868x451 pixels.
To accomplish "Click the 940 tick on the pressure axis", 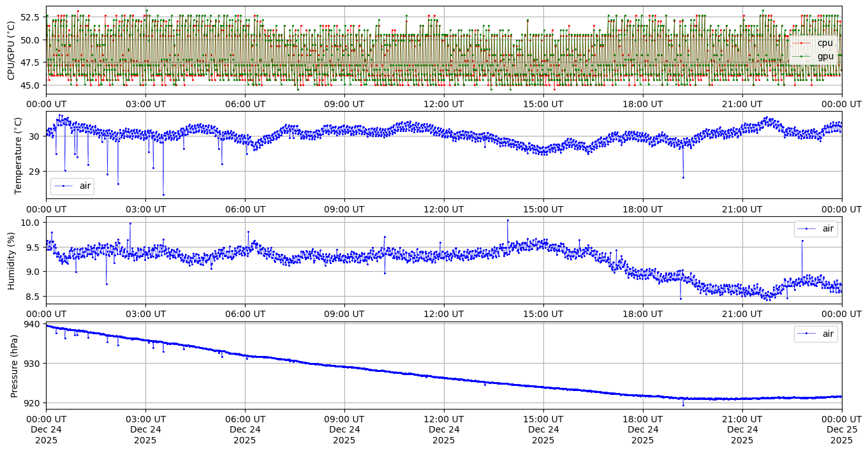I will click(33, 323).
